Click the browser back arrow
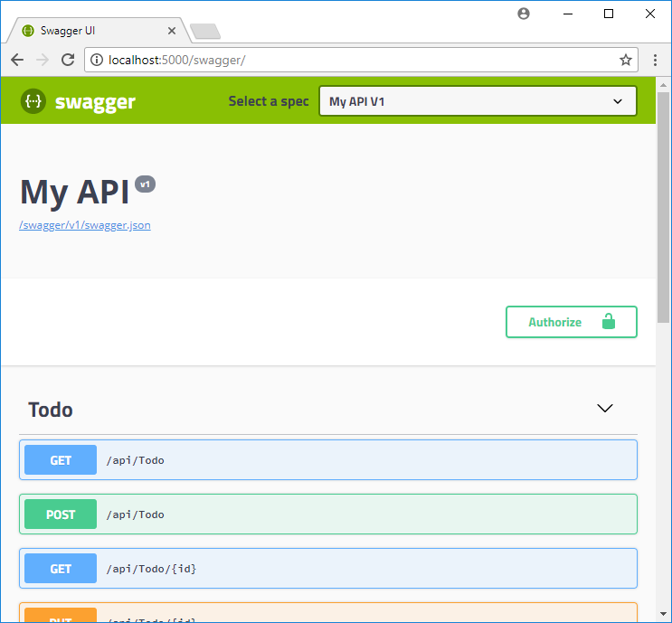Viewport: 672px width, 623px height. [17, 60]
